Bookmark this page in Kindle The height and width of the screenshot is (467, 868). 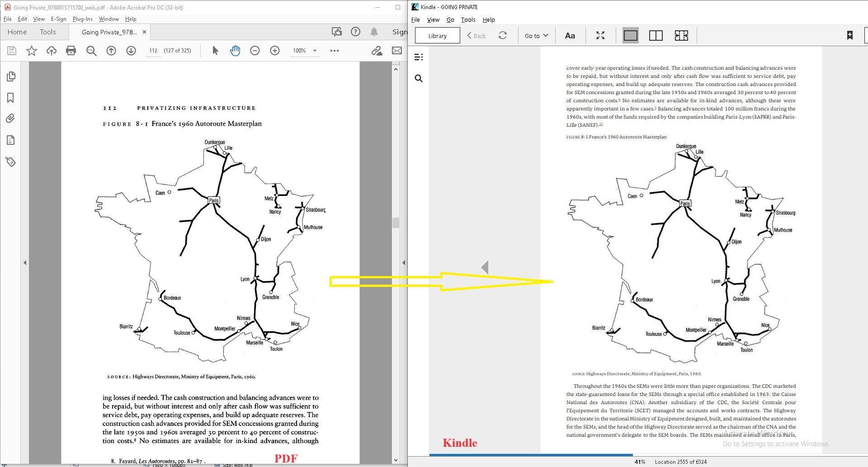click(849, 35)
